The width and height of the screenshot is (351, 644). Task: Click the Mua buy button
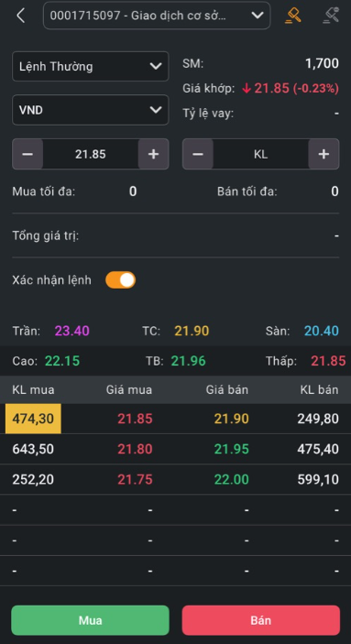tap(91, 620)
